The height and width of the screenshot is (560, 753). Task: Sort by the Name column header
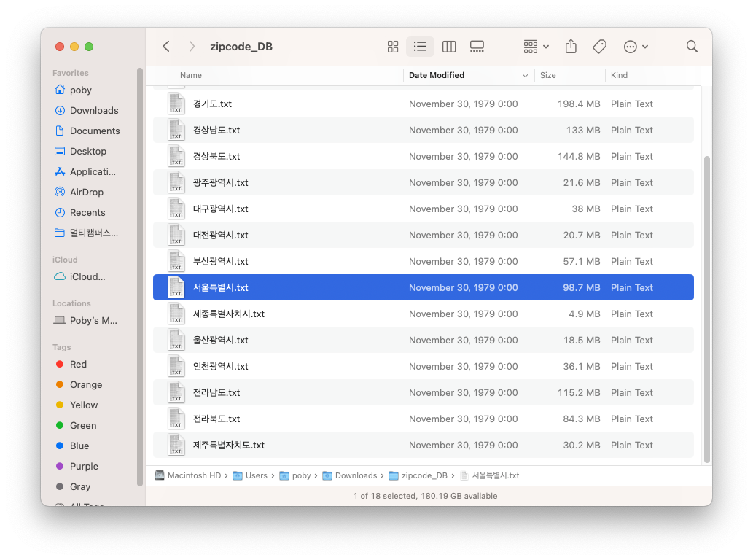click(x=191, y=75)
